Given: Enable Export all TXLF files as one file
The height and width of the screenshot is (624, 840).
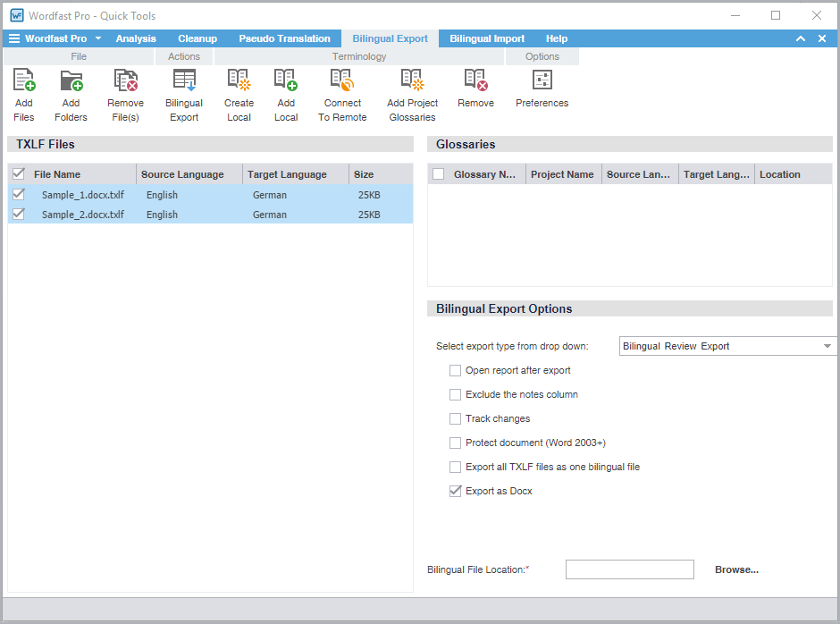Looking at the screenshot, I should tap(456, 467).
